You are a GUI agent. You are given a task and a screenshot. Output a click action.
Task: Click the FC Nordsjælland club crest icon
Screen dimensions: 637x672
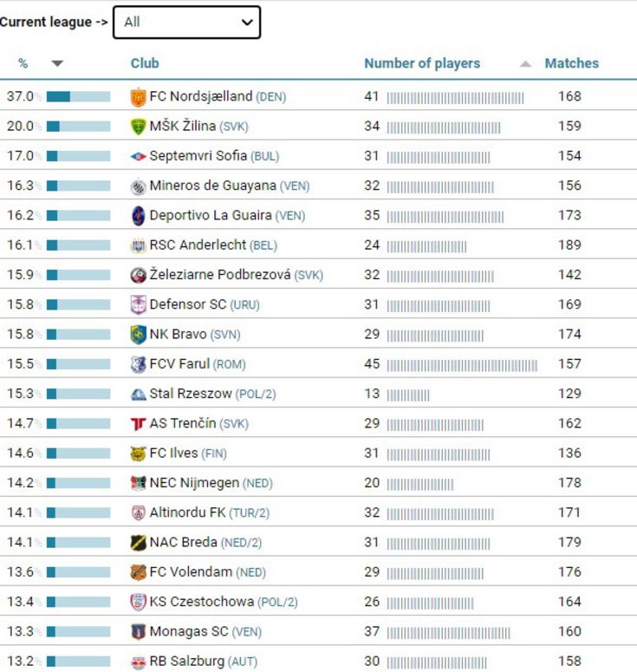pyautogui.click(x=138, y=97)
